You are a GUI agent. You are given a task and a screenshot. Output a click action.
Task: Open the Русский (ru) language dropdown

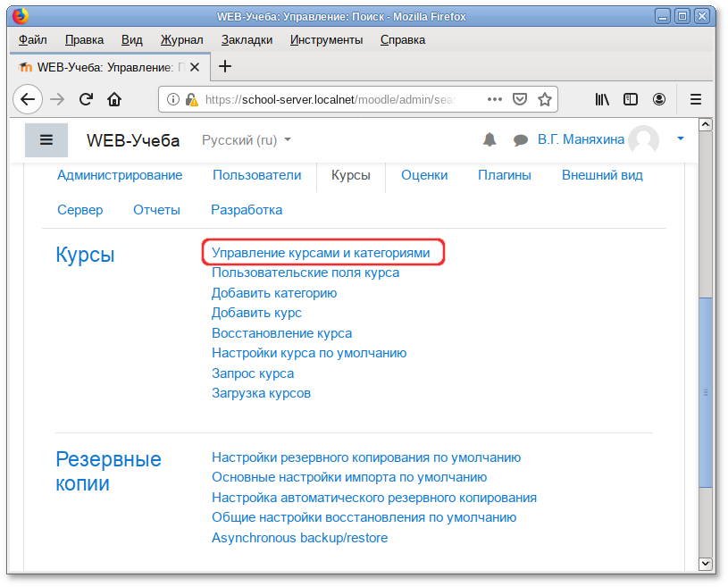pos(247,139)
